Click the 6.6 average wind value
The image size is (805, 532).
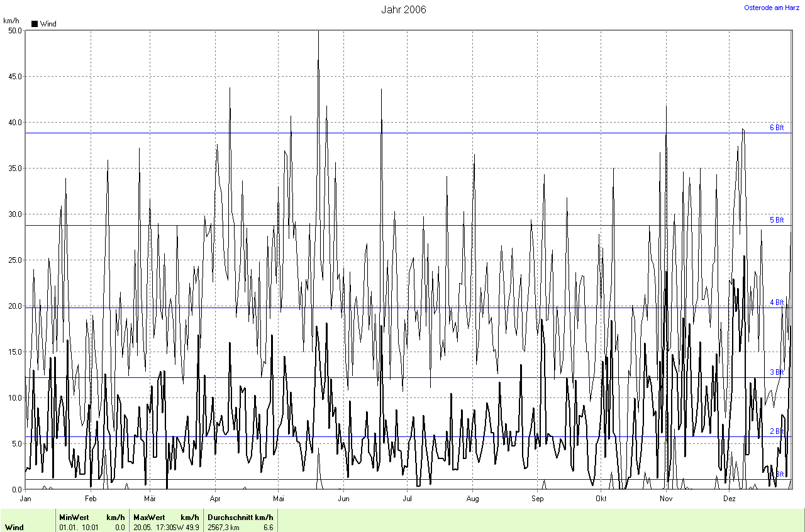[267, 527]
